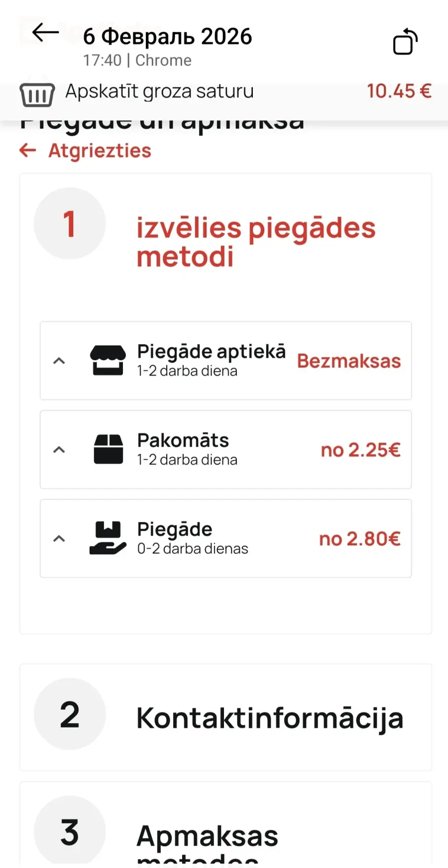Open step 3 Apmaksas metodes
The image size is (448, 868).
click(x=207, y=837)
